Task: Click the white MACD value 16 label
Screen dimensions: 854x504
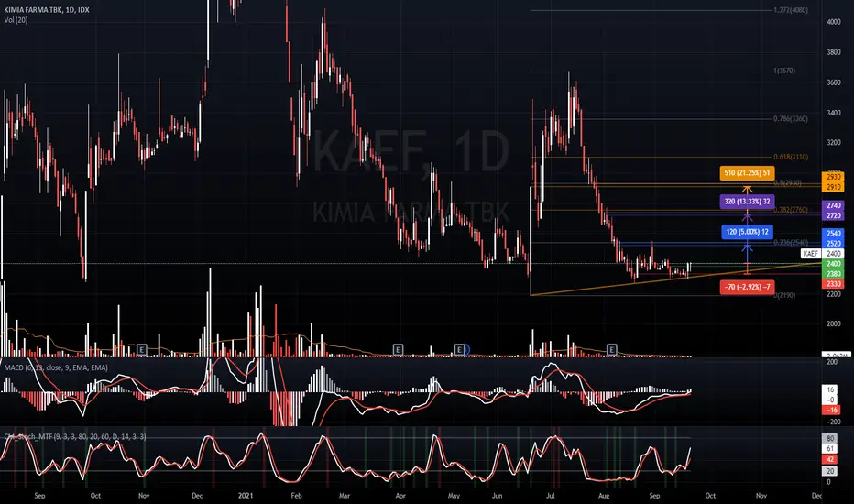Action: (x=830, y=390)
